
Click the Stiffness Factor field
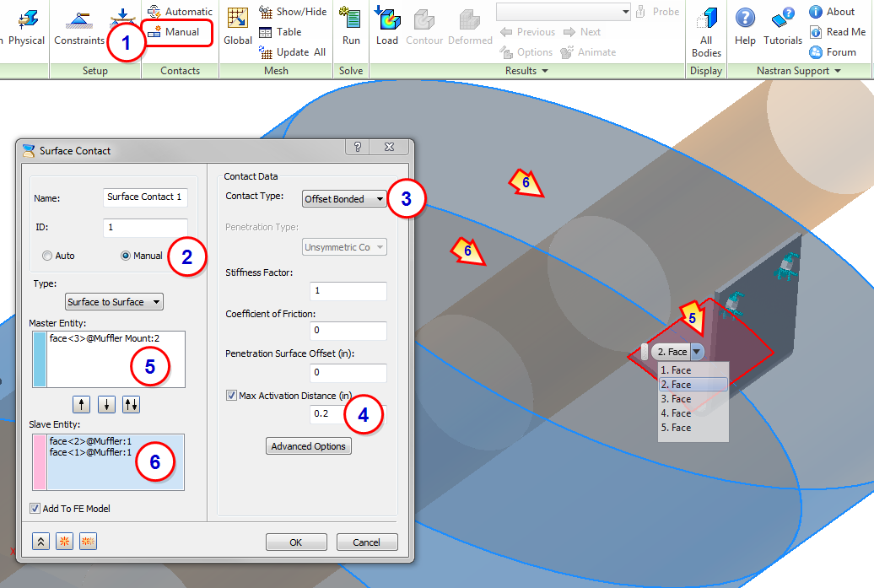(x=348, y=291)
